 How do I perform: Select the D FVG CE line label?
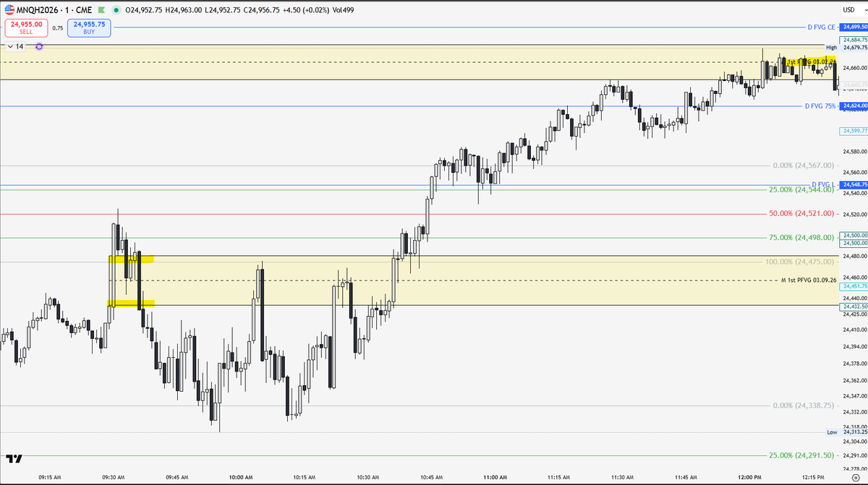(x=822, y=27)
